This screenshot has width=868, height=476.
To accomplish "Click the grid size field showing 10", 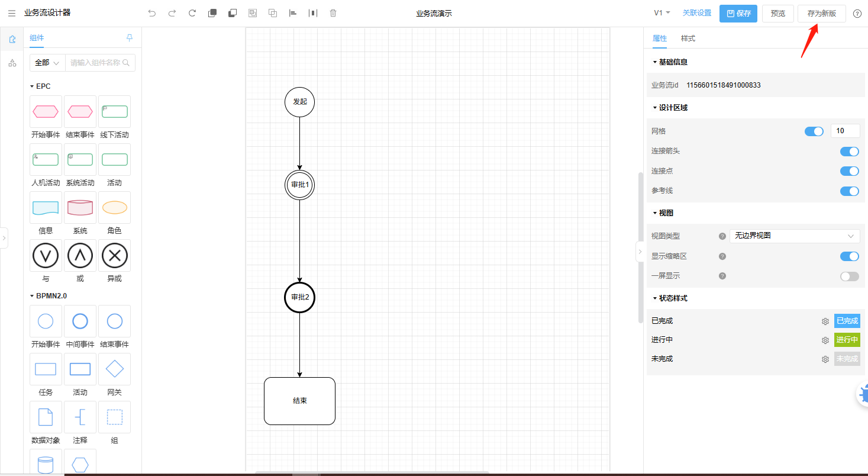I will click(x=846, y=131).
